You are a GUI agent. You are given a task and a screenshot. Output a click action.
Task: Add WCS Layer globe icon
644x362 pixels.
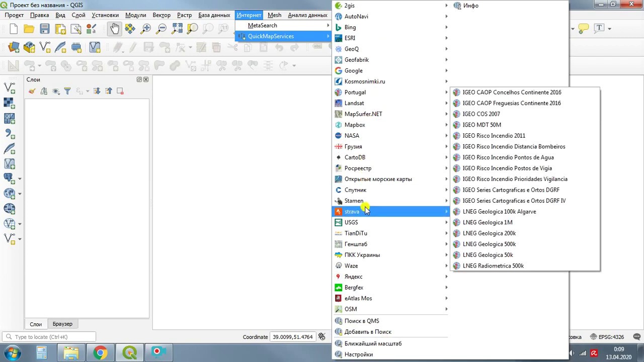click(x=10, y=208)
